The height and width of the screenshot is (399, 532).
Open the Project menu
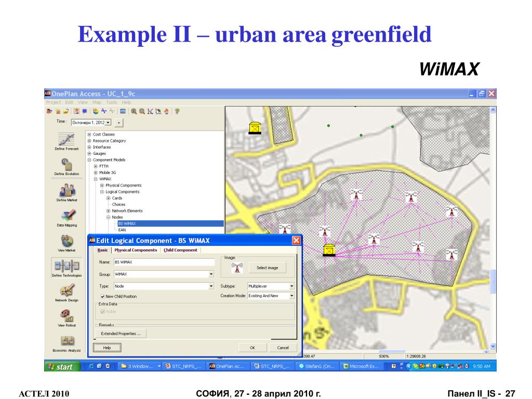(x=54, y=102)
